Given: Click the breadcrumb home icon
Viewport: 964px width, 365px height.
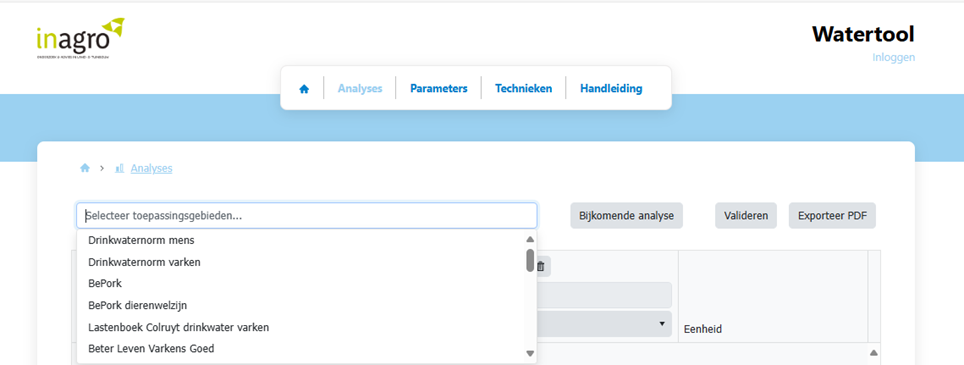Looking at the screenshot, I should (x=85, y=168).
